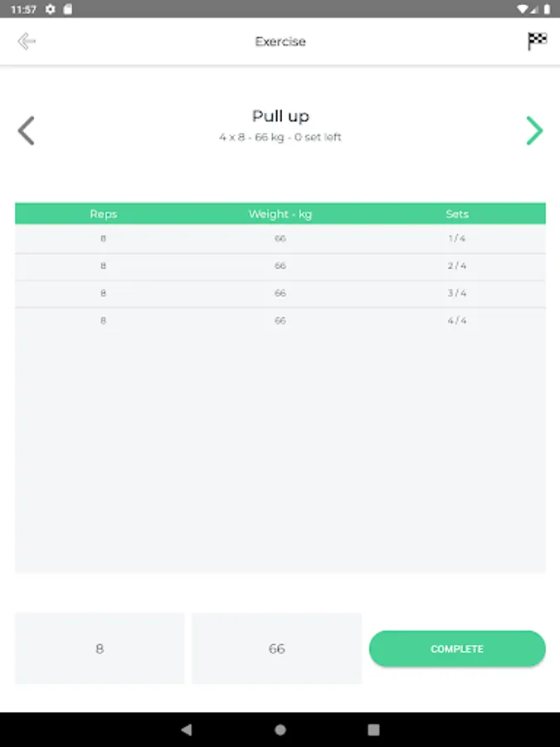Viewport: 560px width, 747px height.
Task: Select the set 1 / 4 row
Action: 280,239
